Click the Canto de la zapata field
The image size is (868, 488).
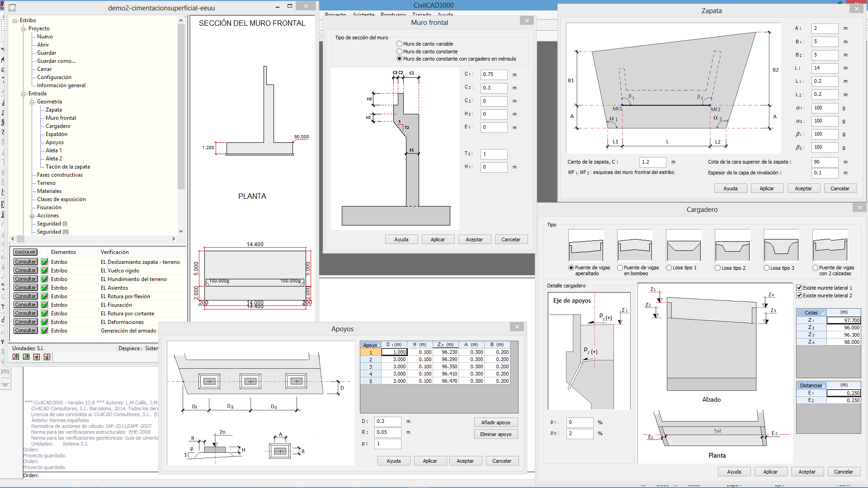point(652,162)
